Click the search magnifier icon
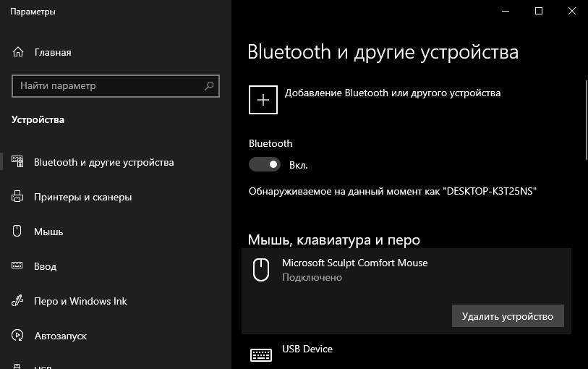This screenshot has width=588, height=369. [209, 85]
